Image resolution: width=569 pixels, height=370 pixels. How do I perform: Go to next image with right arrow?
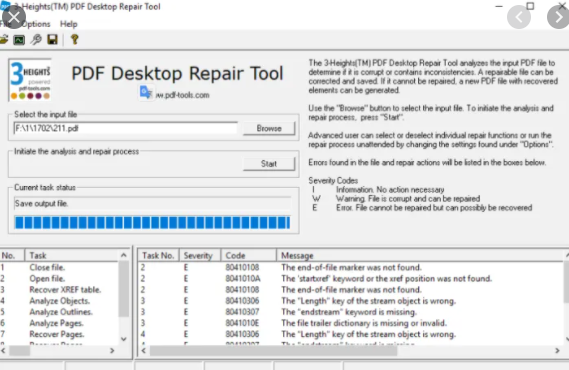(558, 17)
